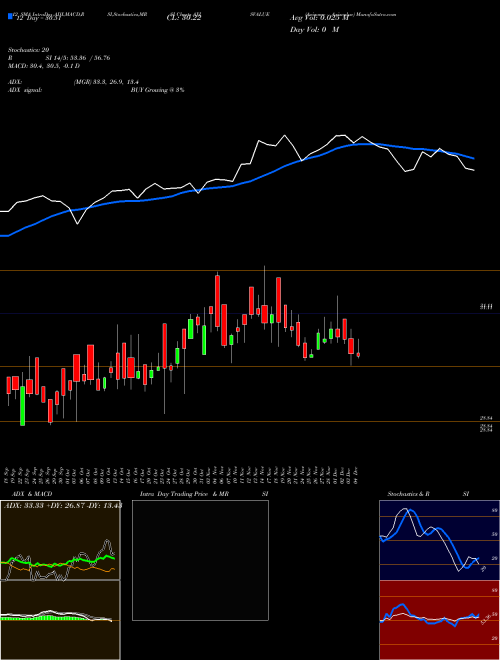
Task: Click the 'SI 14/3: 33.36 / 36.76' value
Action: coord(78,58)
